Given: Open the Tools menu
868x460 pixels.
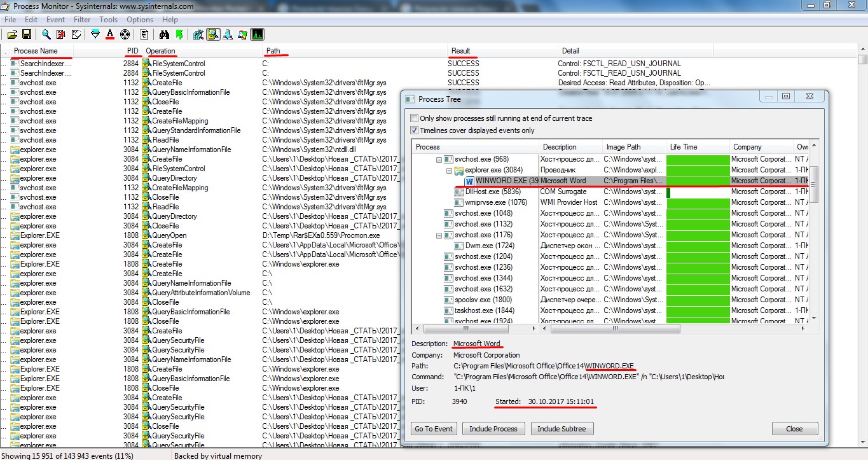Looking at the screenshot, I should (x=108, y=20).
